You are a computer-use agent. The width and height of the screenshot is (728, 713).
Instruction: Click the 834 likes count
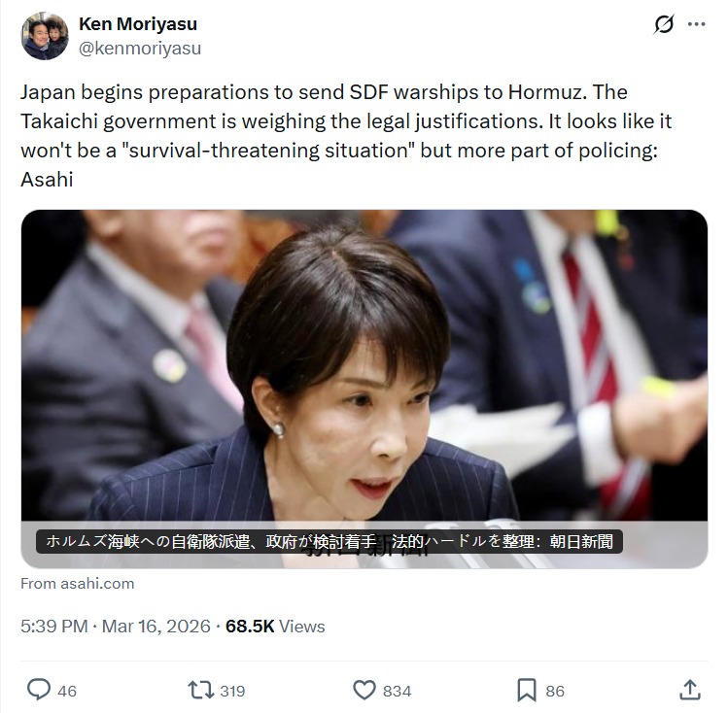click(x=397, y=692)
